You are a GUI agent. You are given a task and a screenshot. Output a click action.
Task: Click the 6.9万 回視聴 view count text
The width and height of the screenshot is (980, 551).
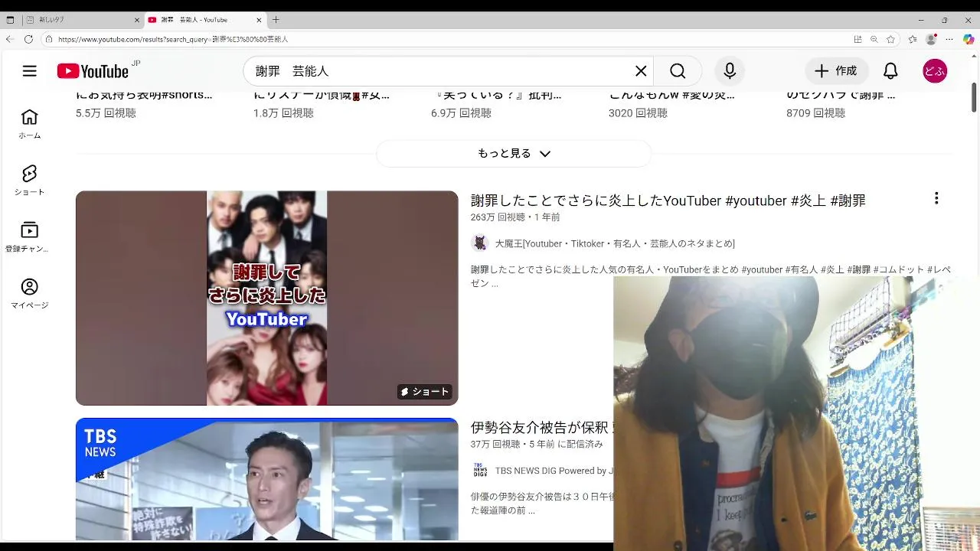click(461, 113)
